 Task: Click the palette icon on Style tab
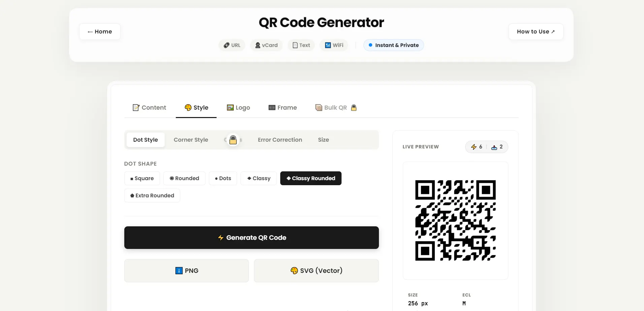(x=188, y=108)
